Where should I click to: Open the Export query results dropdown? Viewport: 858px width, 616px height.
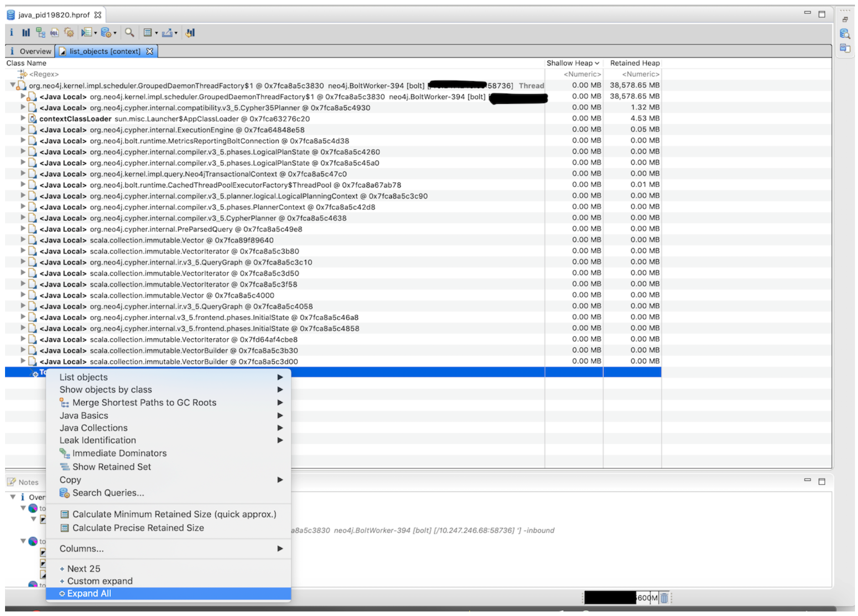coord(175,33)
